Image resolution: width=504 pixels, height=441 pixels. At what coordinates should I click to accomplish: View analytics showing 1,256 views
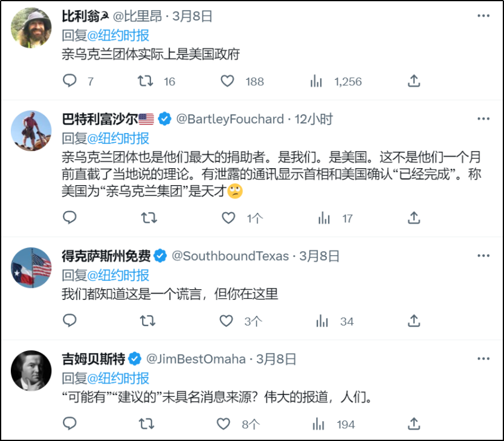coord(316,81)
